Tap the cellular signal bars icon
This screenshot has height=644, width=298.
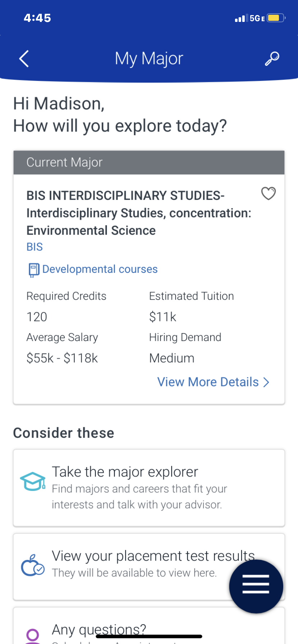(x=240, y=18)
